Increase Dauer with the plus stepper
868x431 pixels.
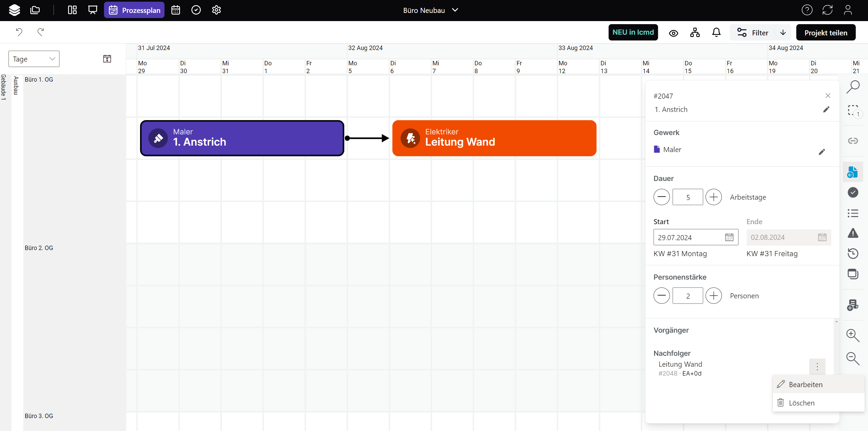[713, 197]
